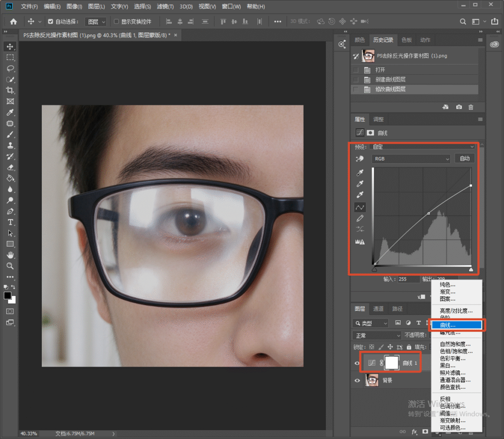Image resolution: width=504 pixels, height=439 pixels.
Task: Click the foreground color swatch
Action: (8, 296)
